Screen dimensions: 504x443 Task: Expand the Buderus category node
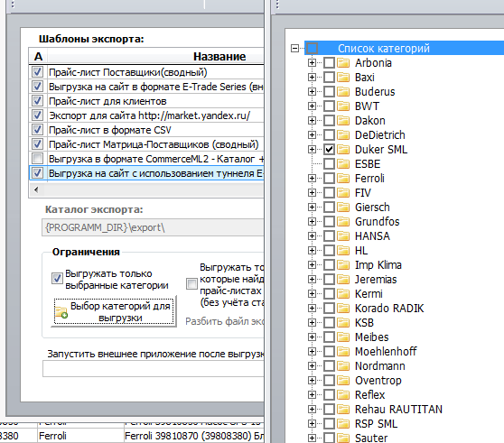tap(312, 91)
